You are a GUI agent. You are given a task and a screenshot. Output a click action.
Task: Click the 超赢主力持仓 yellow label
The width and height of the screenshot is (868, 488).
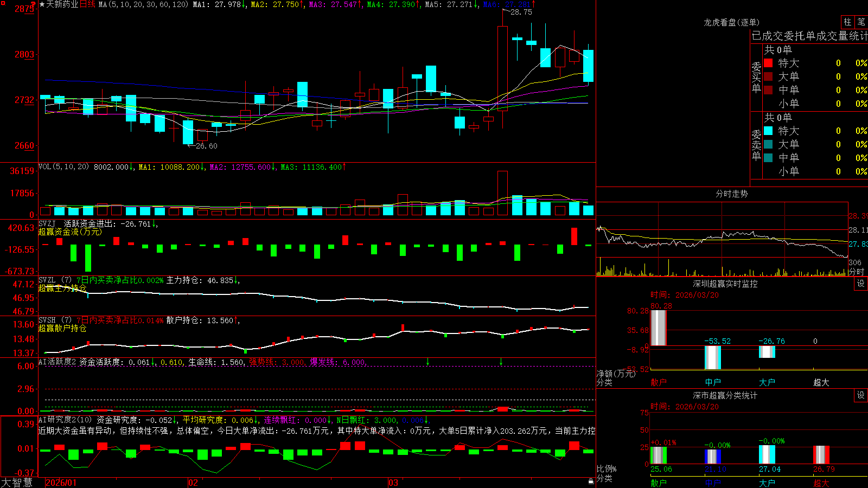coord(62,288)
